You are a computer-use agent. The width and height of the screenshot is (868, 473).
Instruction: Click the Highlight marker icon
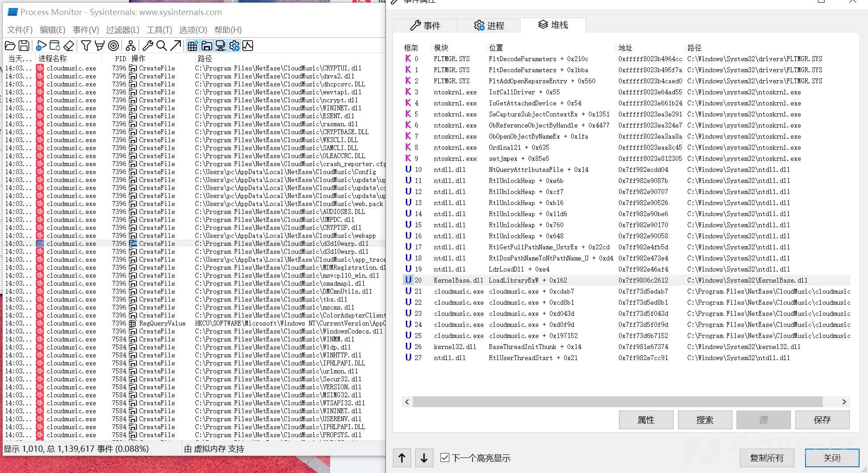pyautogui.click(x=100, y=46)
